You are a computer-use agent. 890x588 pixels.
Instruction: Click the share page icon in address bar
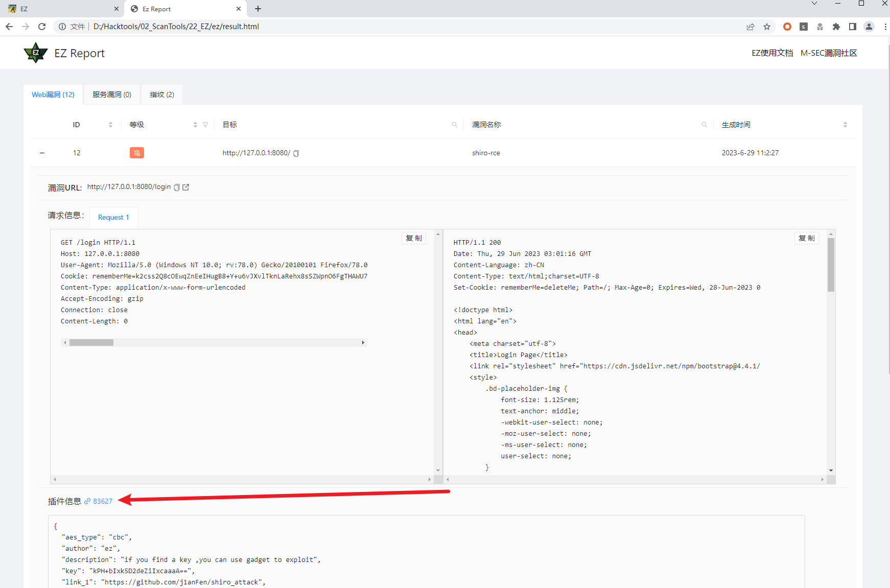tap(751, 27)
